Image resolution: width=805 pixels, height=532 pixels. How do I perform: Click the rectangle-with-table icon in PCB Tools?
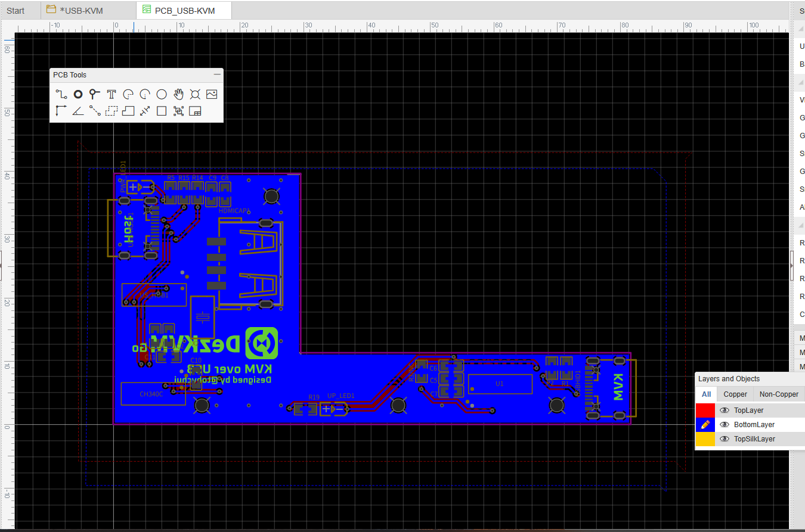click(x=195, y=110)
